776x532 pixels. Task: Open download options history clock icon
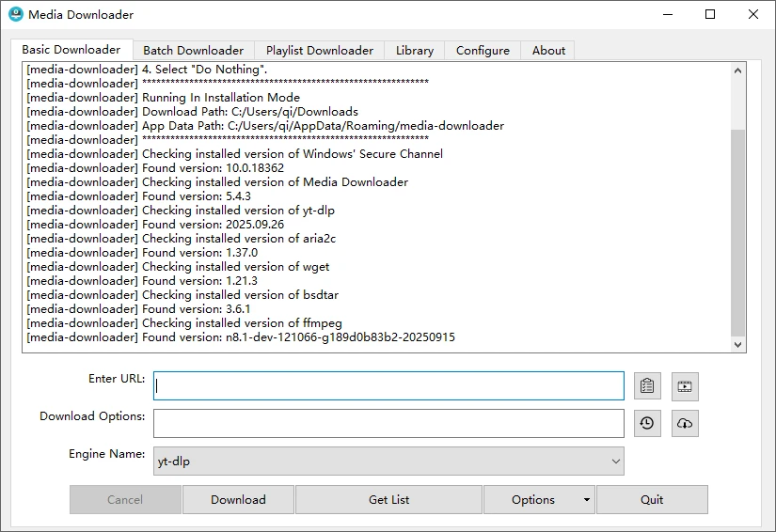(647, 424)
